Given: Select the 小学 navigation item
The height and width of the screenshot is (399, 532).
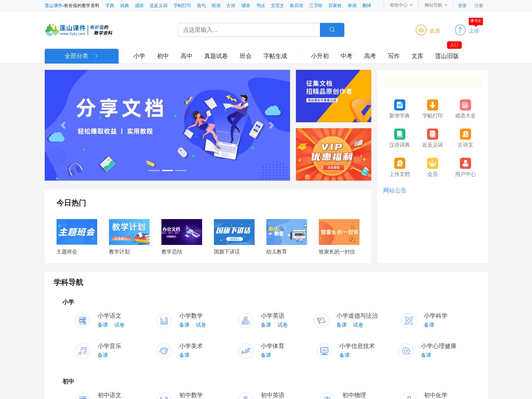Looking at the screenshot, I should click(139, 56).
